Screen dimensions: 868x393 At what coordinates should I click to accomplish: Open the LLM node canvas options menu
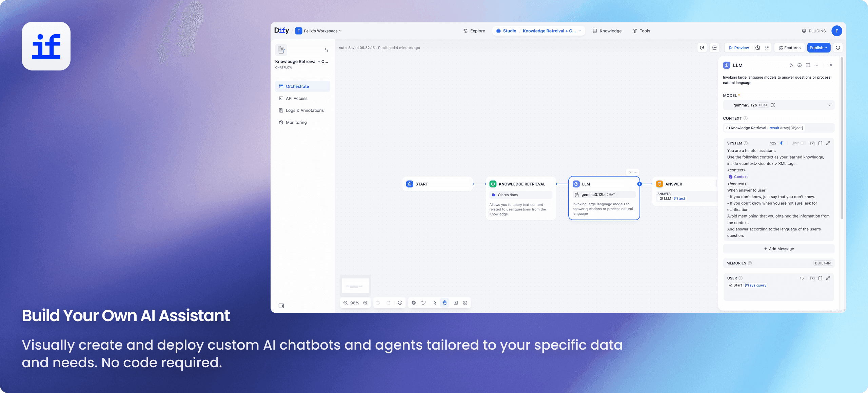coord(636,172)
